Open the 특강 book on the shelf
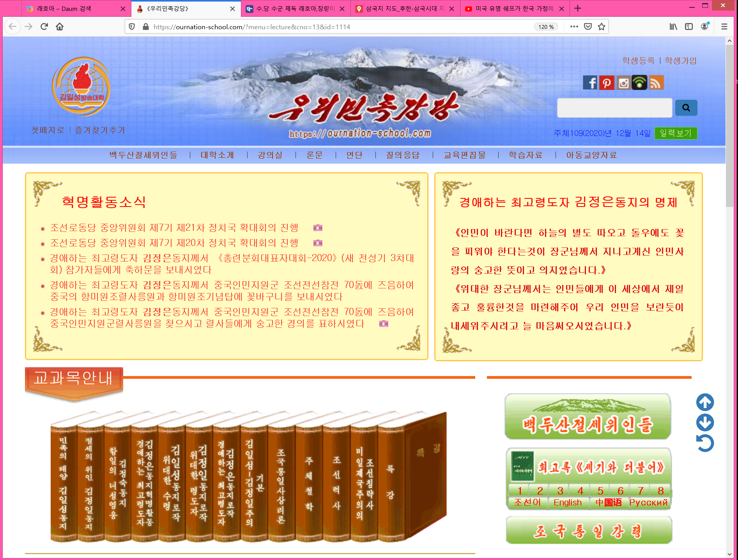The image size is (738, 560). point(411,477)
